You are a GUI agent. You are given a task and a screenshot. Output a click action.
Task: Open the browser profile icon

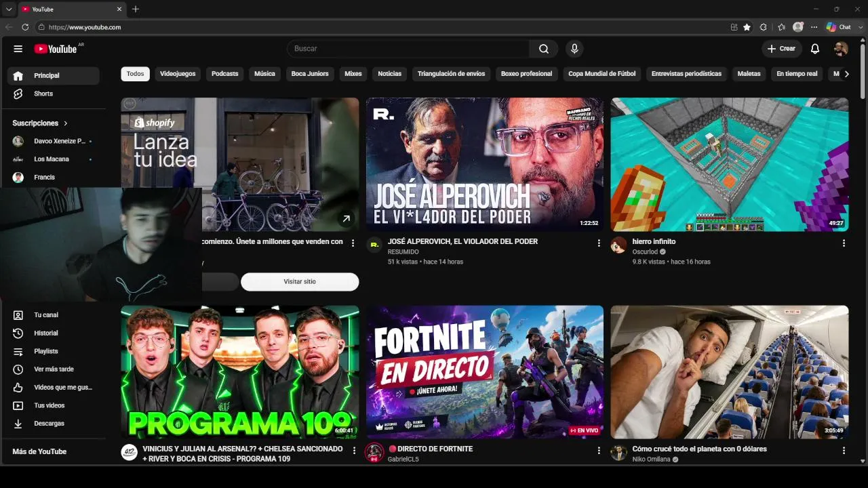point(797,27)
